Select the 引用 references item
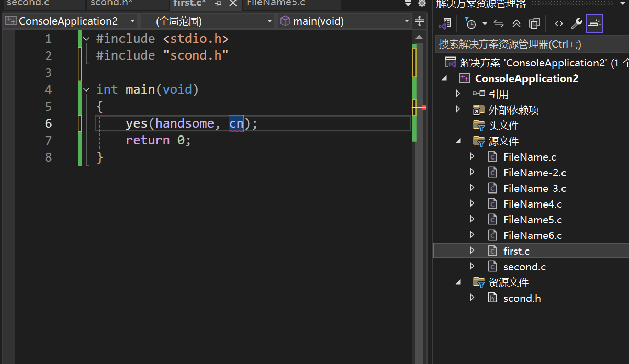This screenshot has height=364, width=629. [498, 94]
